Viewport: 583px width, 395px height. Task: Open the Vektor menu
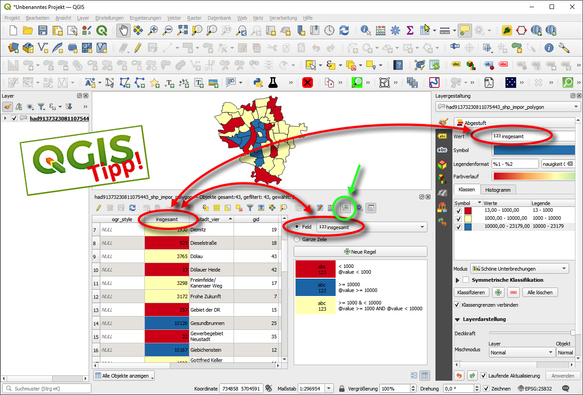tap(174, 18)
